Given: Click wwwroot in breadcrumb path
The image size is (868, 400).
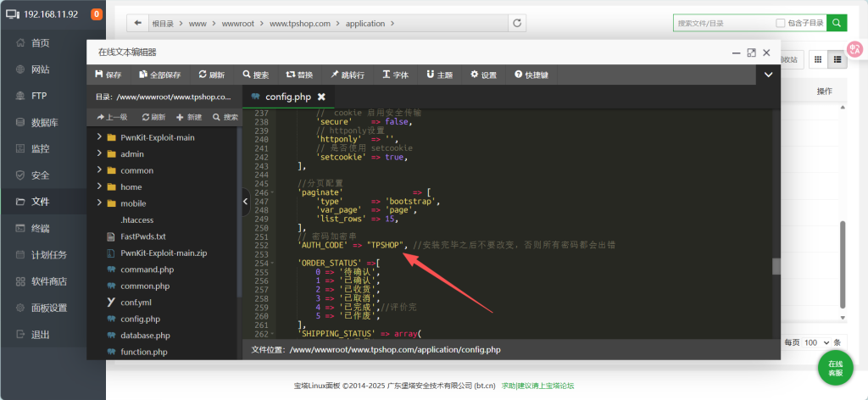Looking at the screenshot, I should pos(237,24).
